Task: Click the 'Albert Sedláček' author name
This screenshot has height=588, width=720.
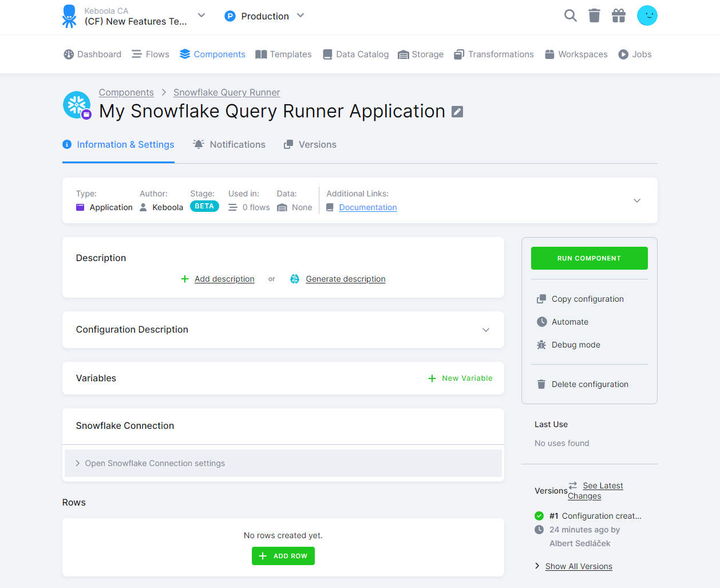Action: click(x=580, y=543)
